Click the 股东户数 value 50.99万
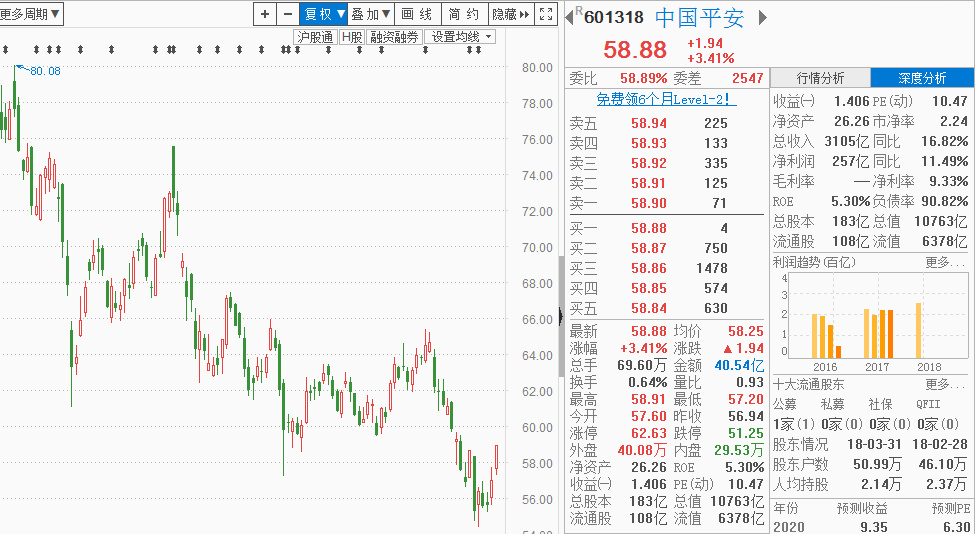This screenshot has height=534, width=975. pos(876,464)
